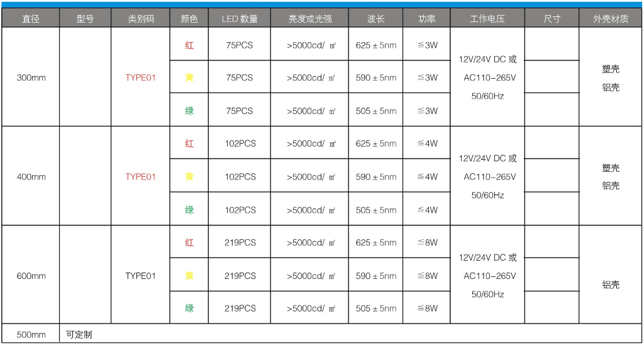Image resolution: width=644 pixels, height=345 pixels.
Task: Click the 500mm cell in bottom row
Action: tap(31, 334)
